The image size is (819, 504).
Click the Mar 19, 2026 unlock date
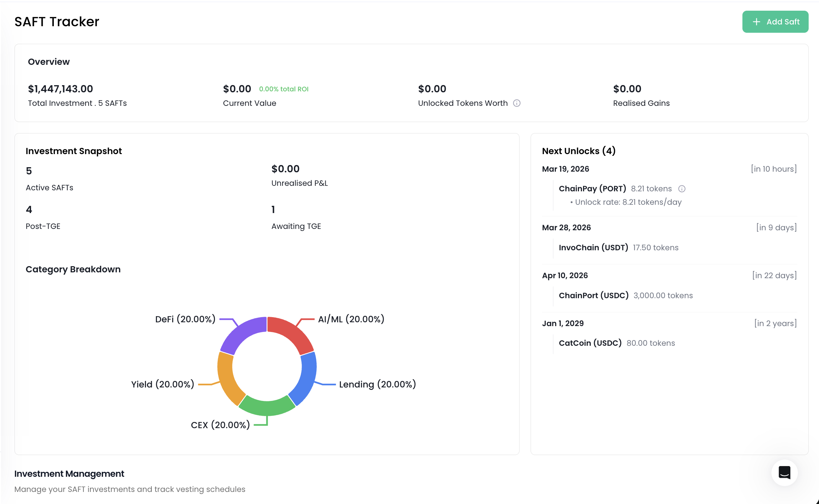click(565, 169)
